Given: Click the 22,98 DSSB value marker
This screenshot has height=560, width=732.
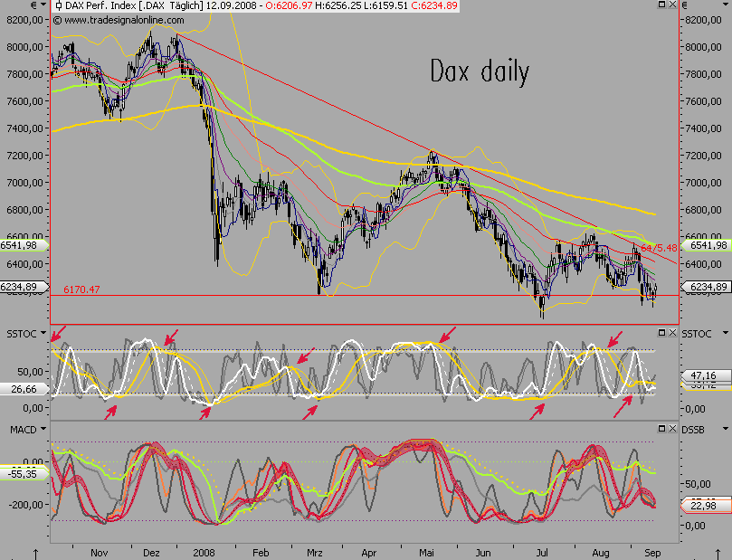Looking at the screenshot, I should pos(706,506).
